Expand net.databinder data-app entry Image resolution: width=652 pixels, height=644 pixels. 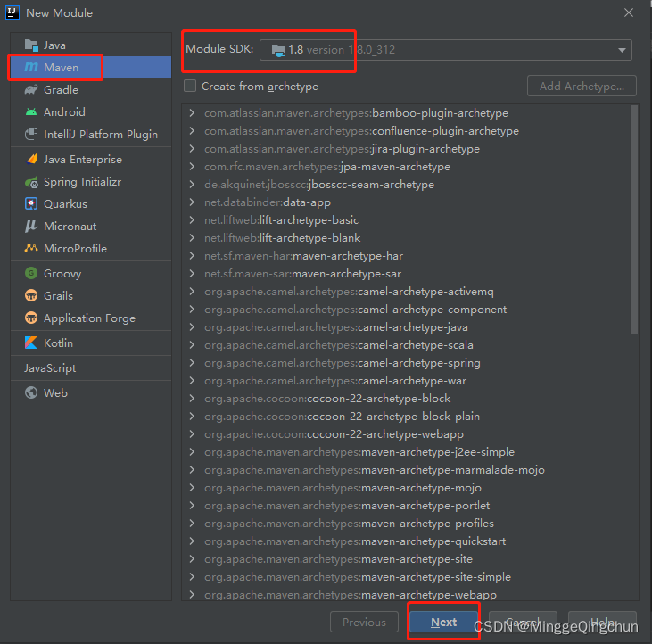192,202
